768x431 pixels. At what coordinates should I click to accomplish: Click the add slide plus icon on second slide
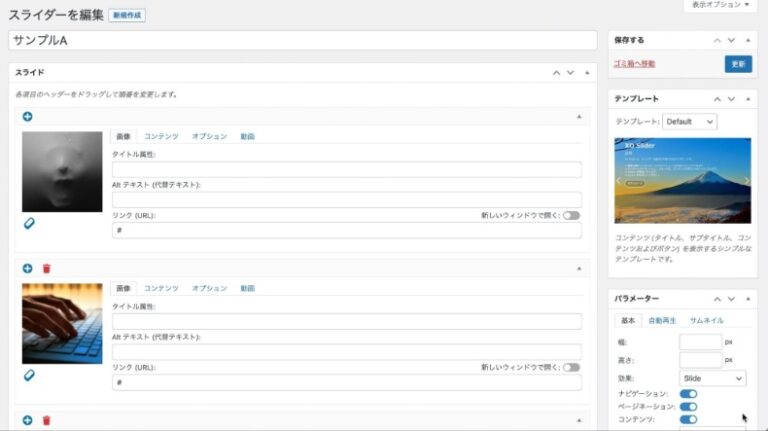point(28,269)
